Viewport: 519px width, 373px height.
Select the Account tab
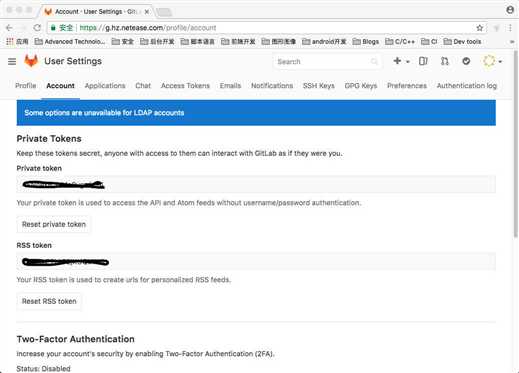[60, 86]
